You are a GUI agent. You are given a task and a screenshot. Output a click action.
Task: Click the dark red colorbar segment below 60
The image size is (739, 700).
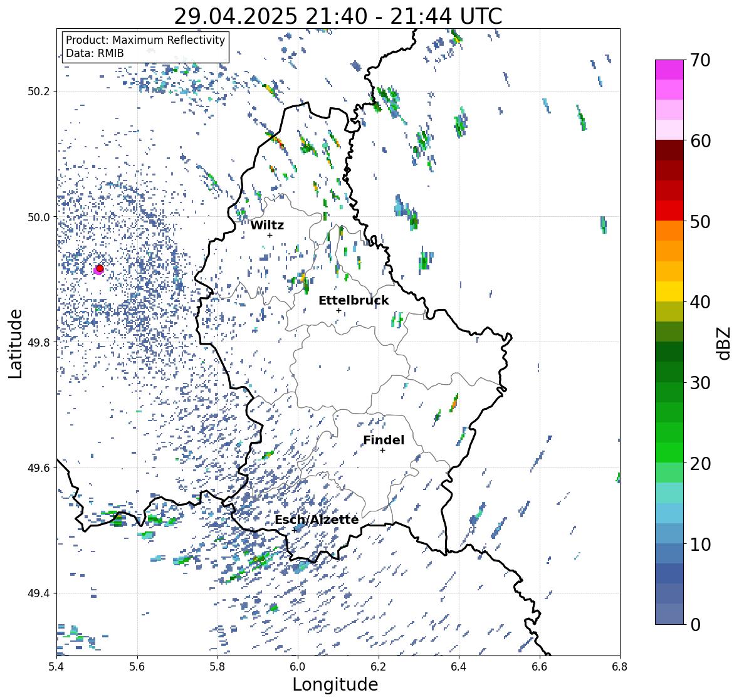coord(669,150)
